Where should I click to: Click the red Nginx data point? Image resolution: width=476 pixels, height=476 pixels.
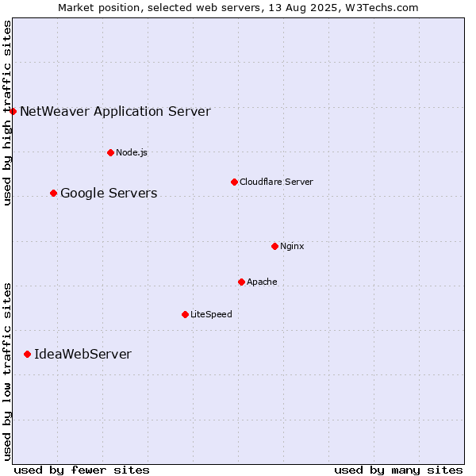click(275, 246)
